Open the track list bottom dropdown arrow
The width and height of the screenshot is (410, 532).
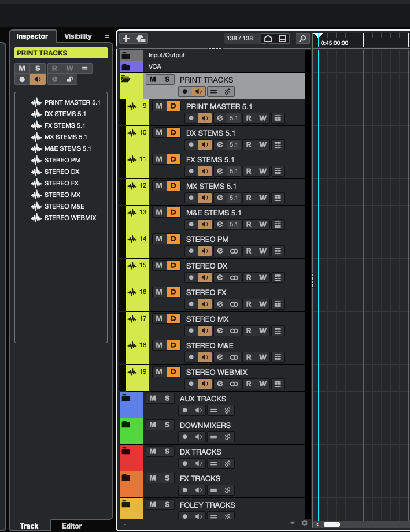[293, 523]
